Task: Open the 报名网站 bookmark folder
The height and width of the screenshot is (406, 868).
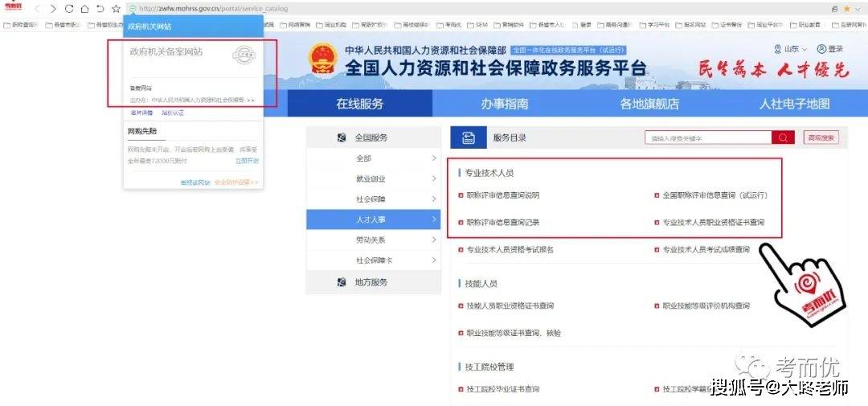Action: (690, 24)
